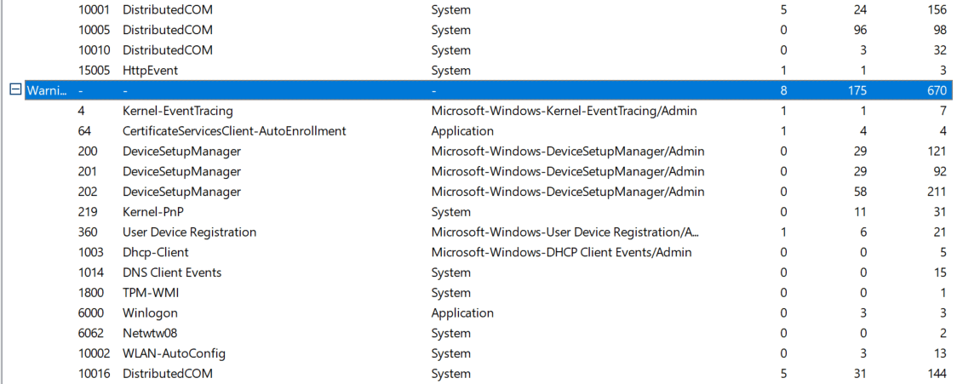The height and width of the screenshot is (384, 980).
Task: Select DistributedCOM event ID 10016 row
Action: 168,374
